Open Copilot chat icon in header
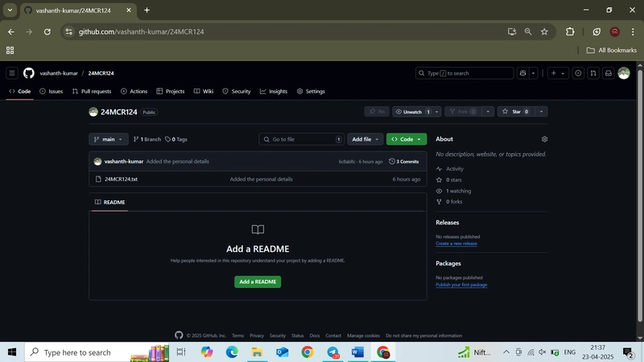The width and height of the screenshot is (644, 362). [x=522, y=73]
